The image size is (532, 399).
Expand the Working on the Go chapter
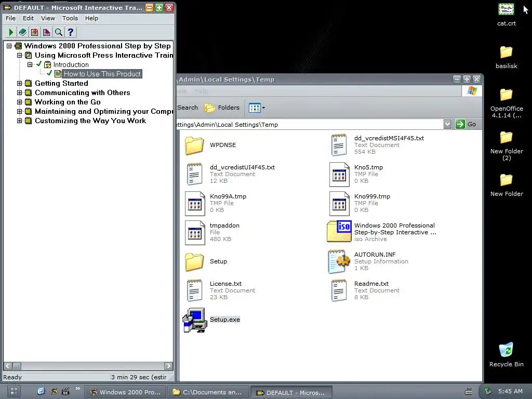(19, 102)
